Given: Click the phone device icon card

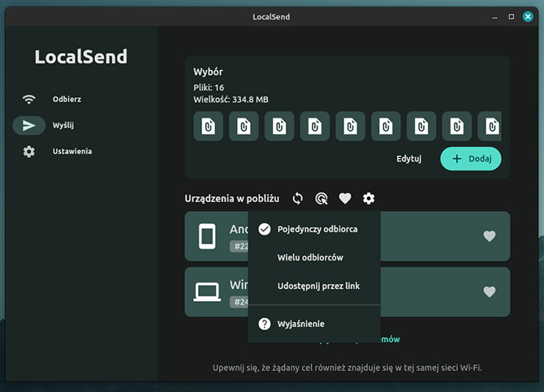Looking at the screenshot, I should 207,236.
